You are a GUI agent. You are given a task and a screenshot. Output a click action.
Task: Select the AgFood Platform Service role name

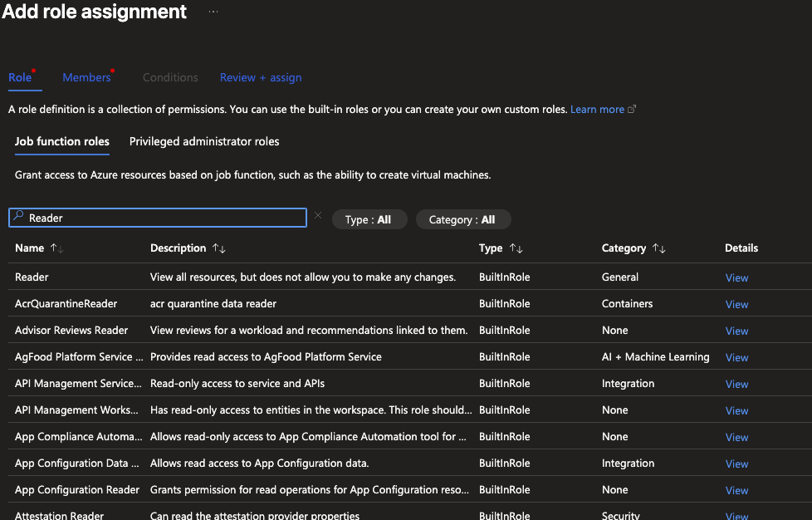coord(79,357)
